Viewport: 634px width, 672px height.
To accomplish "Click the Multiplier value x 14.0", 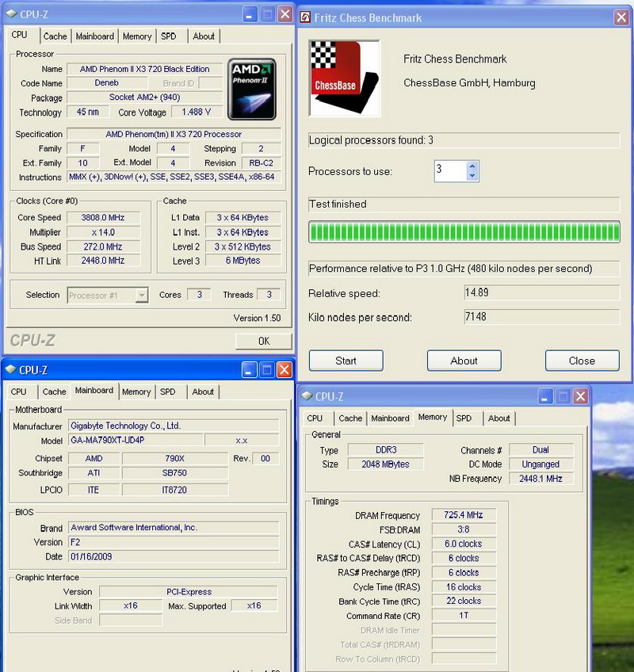I will click(103, 232).
